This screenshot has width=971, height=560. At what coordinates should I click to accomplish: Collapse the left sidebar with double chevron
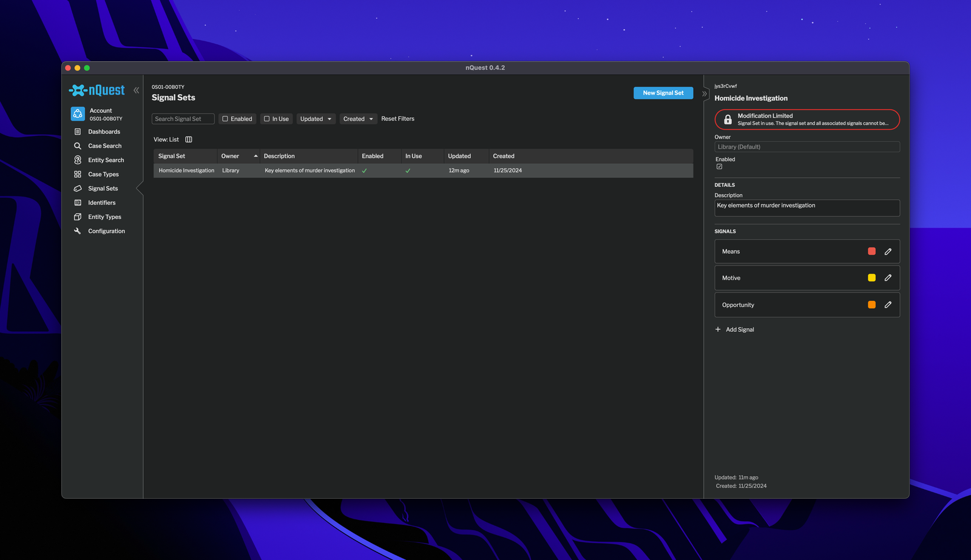(x=137, y=90)
